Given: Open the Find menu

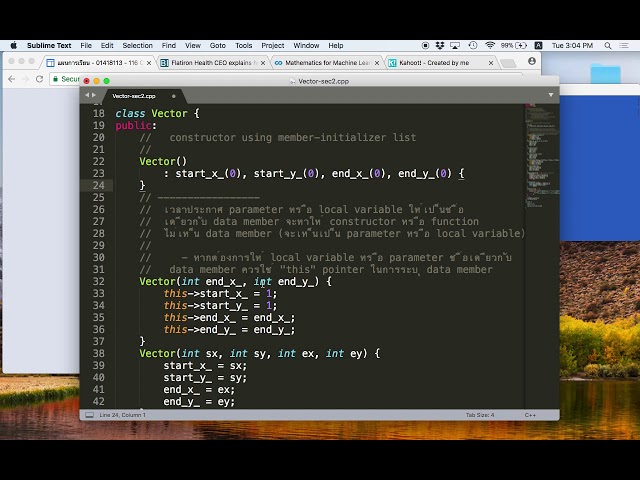Looking at the screenshot, I should tap(169, 45).
